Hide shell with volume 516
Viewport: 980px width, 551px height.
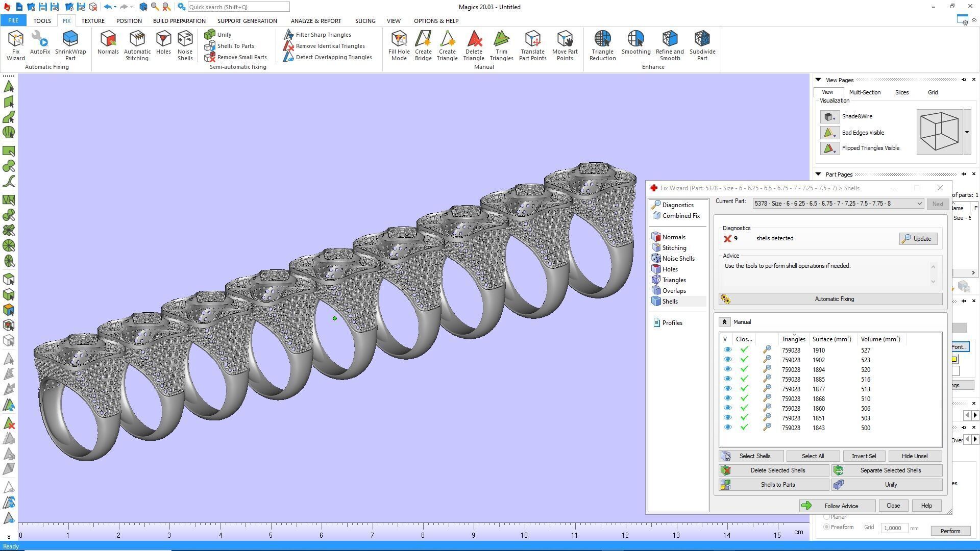tap(727, 379)
